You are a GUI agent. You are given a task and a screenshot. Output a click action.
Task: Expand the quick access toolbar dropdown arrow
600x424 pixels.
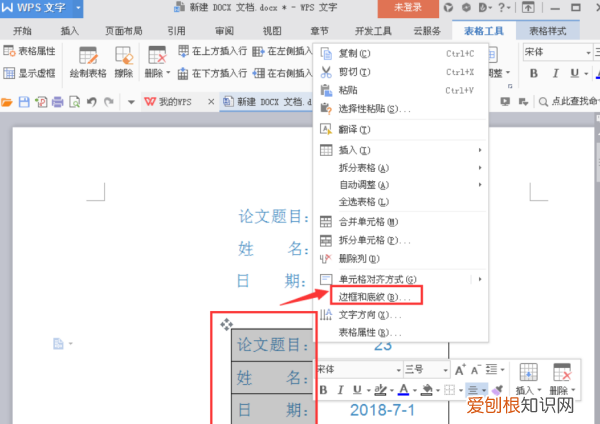coord(131,102)
